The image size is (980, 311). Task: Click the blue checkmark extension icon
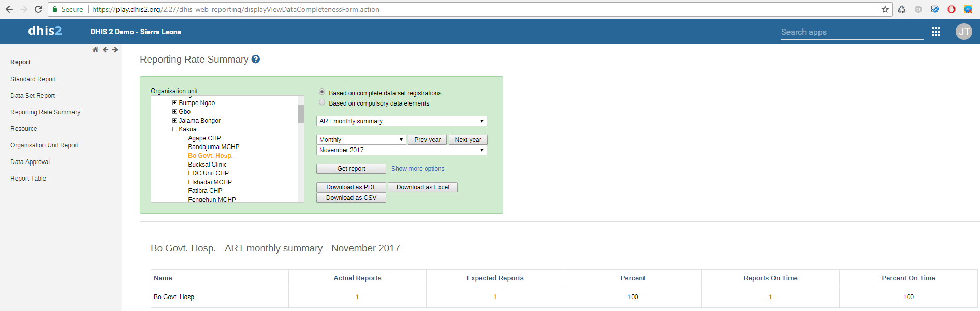click(935, 9)
